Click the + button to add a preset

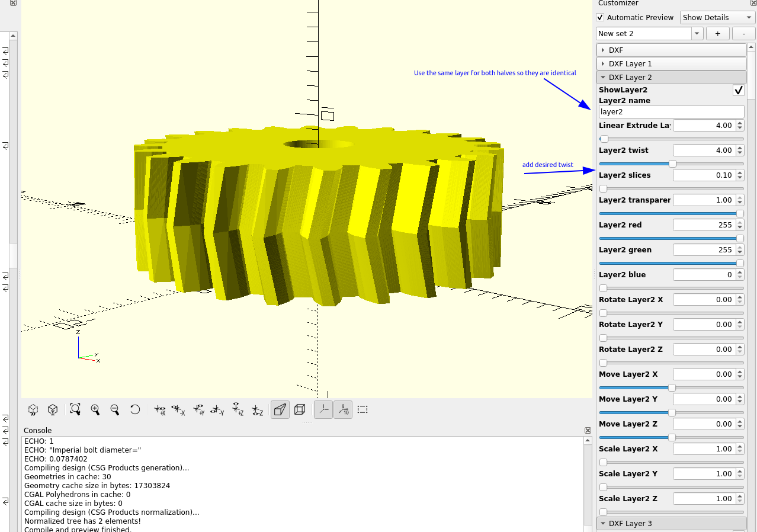point(717,33)
